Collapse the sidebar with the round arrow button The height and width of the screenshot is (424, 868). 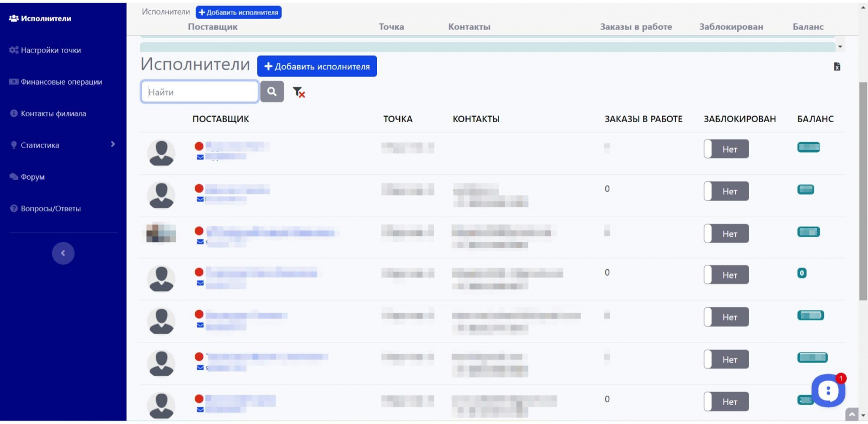(x=63, y=253)
